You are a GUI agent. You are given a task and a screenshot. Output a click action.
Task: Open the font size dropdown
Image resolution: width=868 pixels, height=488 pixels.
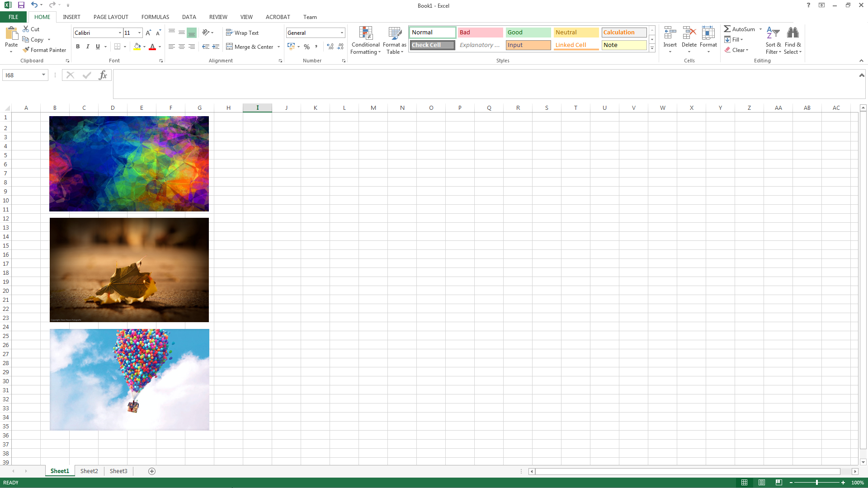click(139, 33)
